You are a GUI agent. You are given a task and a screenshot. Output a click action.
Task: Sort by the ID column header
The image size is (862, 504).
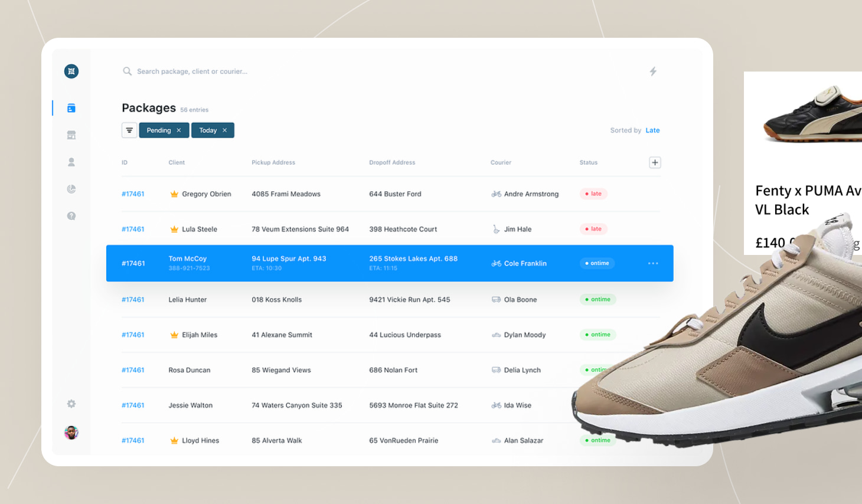[x=125, y=162]
